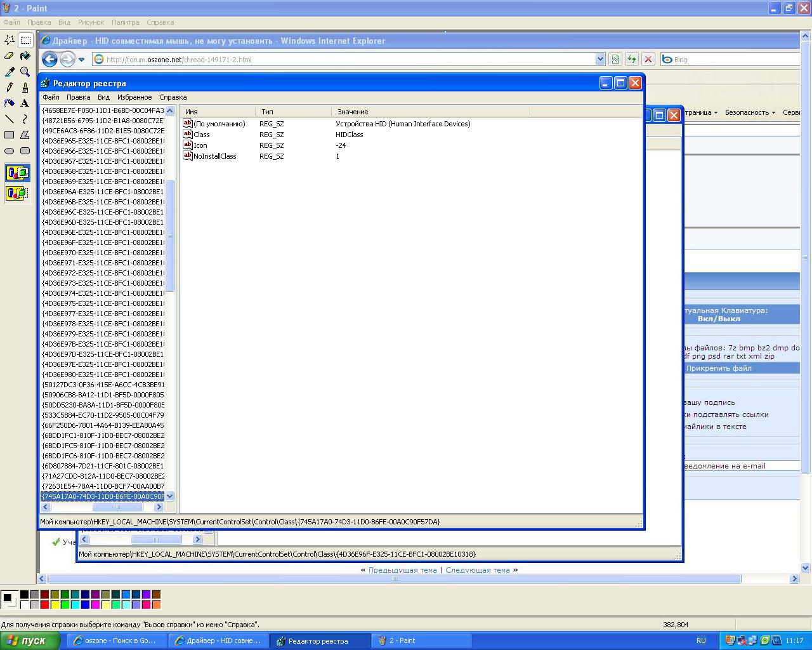Select the {4658EE7E-F050-11D1 key in the registry tree
The image size is (812, 650).
click(103, 110)
